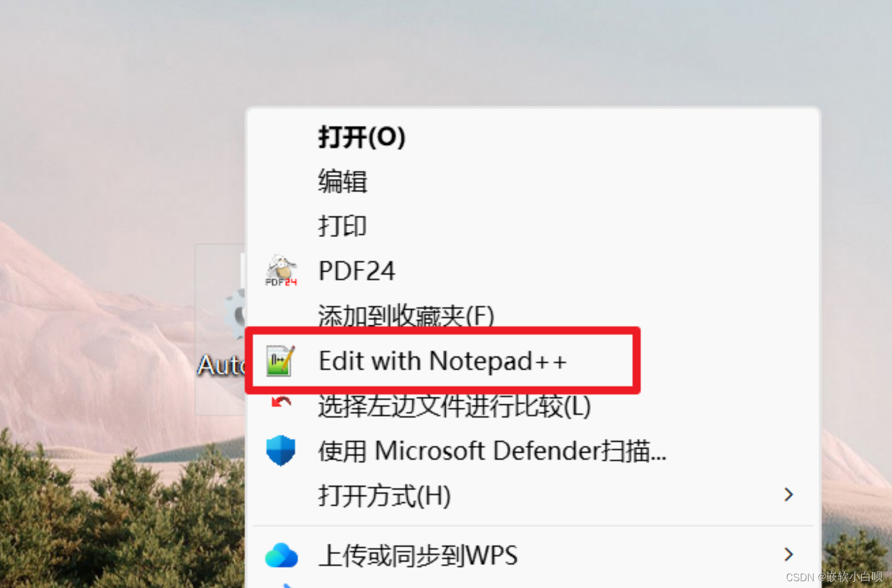The image size is (892, 588).
Task: Select the 打印 menu entry
Action: pos(343,226)
